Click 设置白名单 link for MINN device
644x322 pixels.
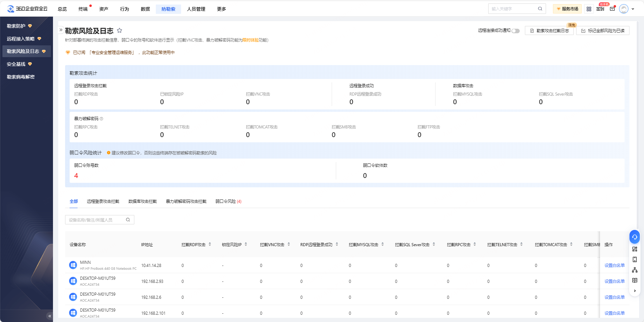pos(614,266)
